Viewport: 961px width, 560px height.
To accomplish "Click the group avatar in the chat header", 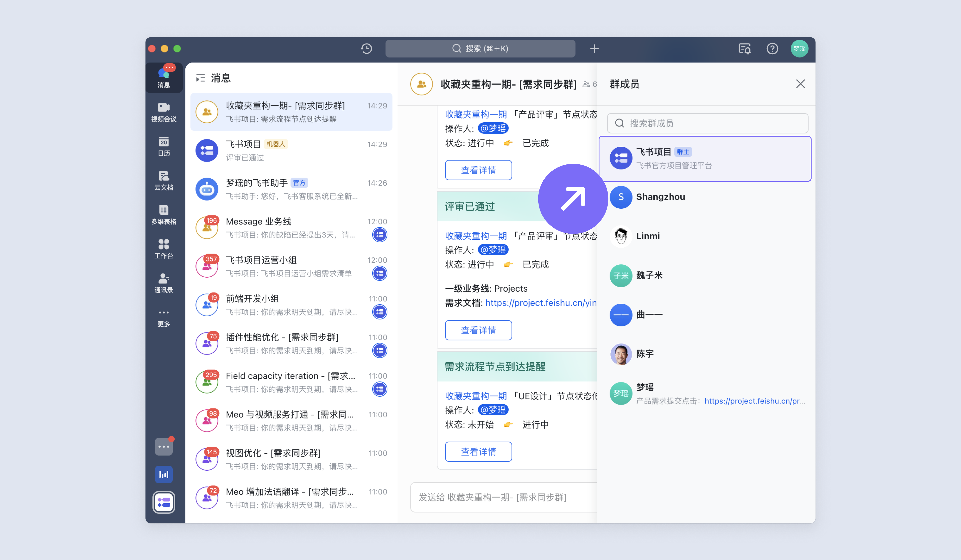I will point(421,84).
